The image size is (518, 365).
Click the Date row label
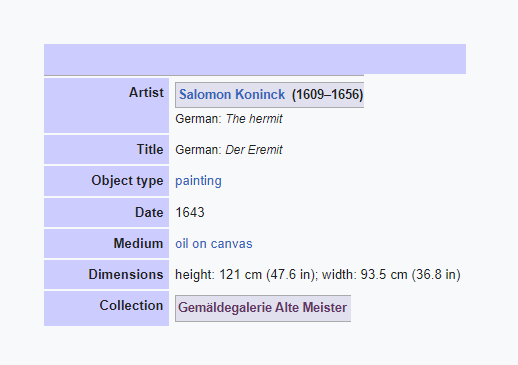point(149,212)
